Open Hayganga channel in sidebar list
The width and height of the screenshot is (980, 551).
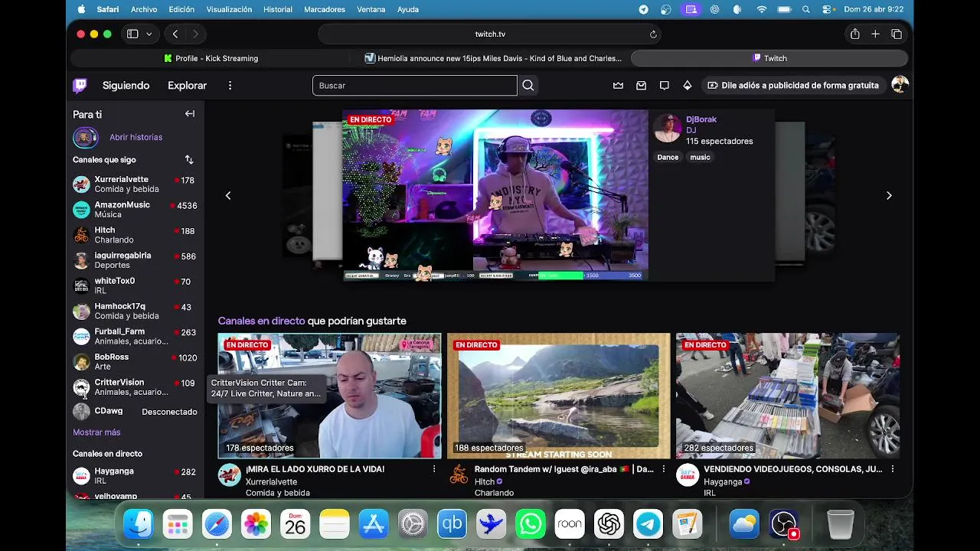tap(135, 476)
